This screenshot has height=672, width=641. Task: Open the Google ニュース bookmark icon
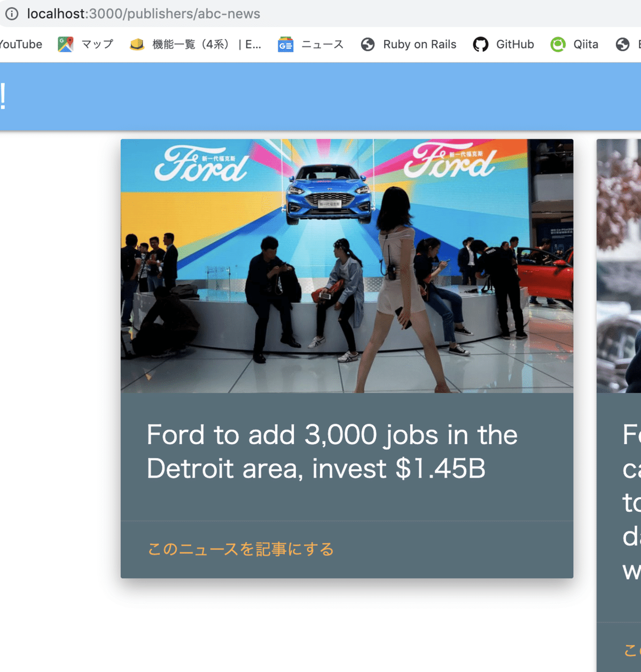286,44
